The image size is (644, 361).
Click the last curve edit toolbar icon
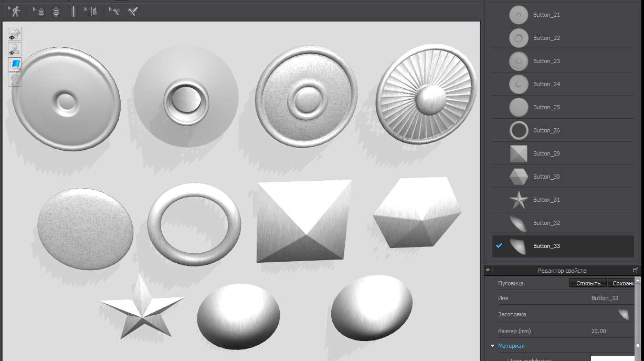(132, 11)
